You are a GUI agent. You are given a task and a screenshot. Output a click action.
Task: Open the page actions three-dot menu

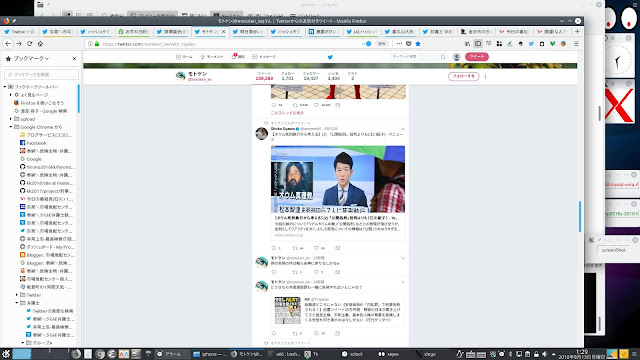click(399, 44)
